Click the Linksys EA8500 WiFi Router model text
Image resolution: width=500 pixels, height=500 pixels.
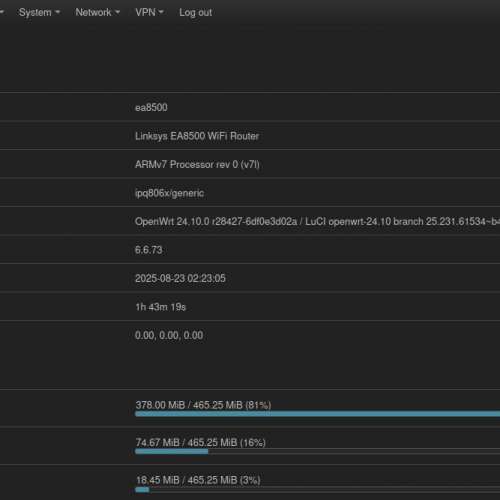coord(197,136)
